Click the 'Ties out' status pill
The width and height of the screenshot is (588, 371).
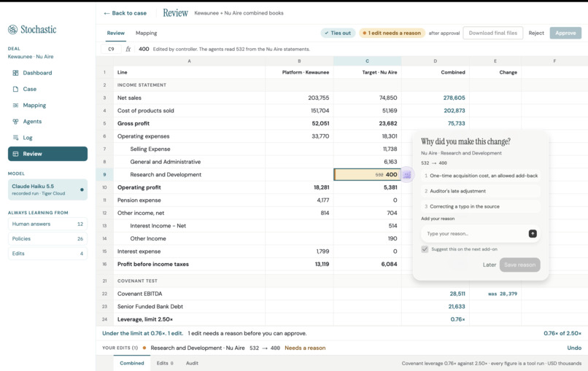click(338, 33)
